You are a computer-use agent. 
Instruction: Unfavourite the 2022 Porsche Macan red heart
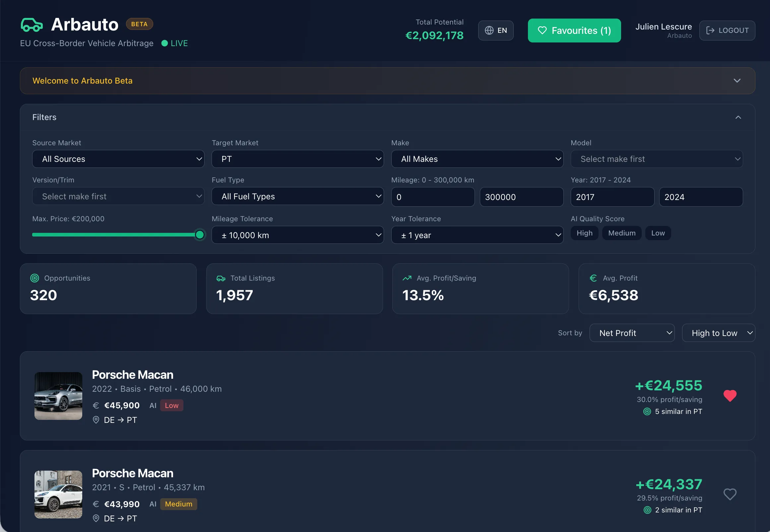[x=730, y=396]
